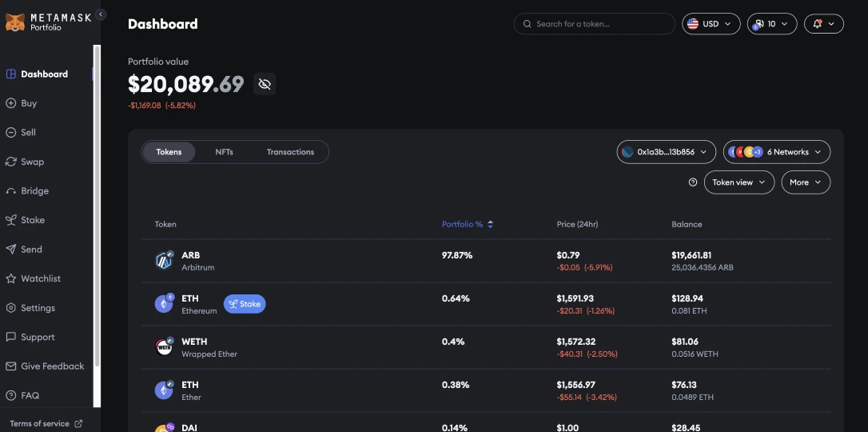Image resolution: width=868 pixels, height=432 pixels.
Task: Click the search magnifier icon
Action: [527, 24]
